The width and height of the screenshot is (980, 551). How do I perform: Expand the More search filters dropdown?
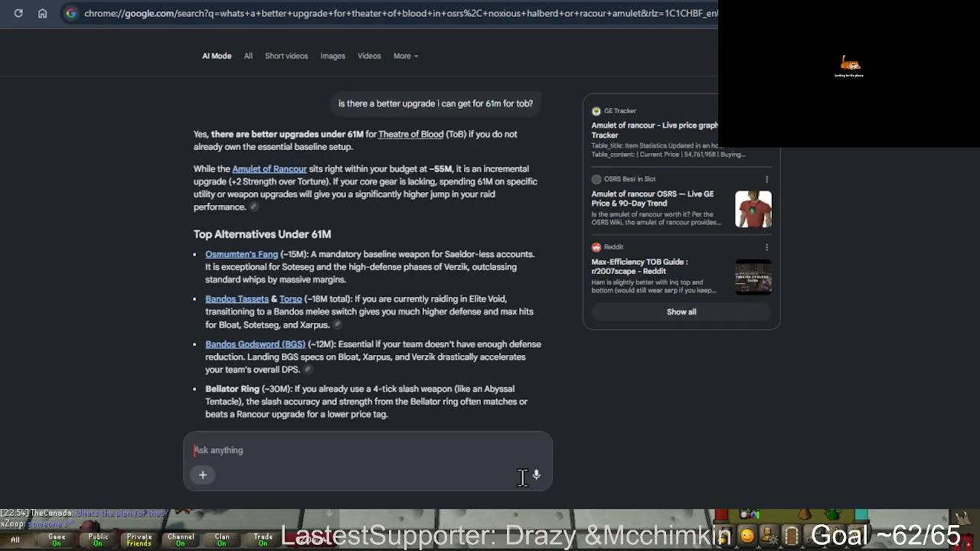(406, 56)
